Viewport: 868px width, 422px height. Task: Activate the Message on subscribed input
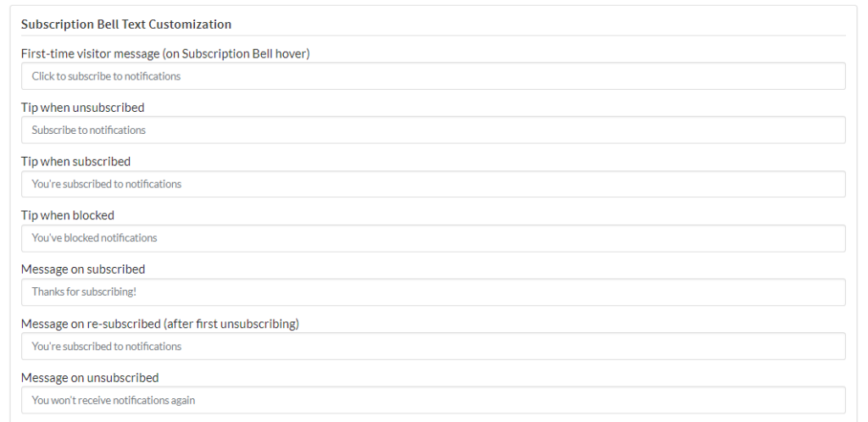point(433,292)
